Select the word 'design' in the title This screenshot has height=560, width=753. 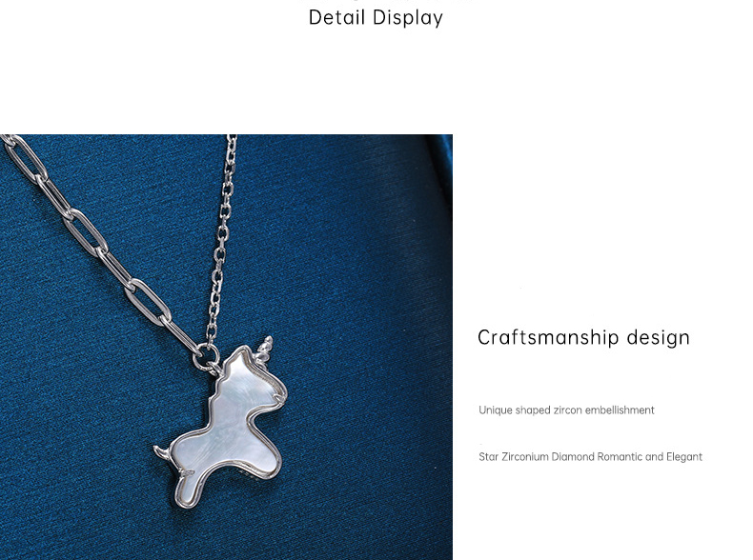[x=659, y=337]
